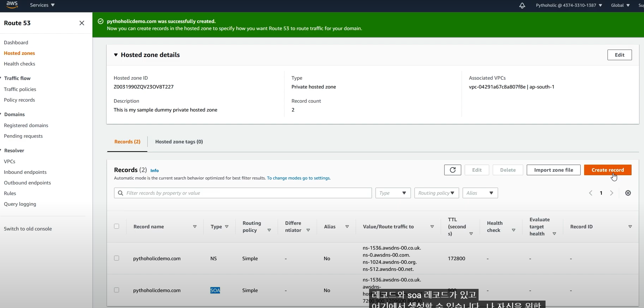The height and width of the screenshot is (308, 644).
Task: Open Health checks in the sidebar
Action: point(19,64)
